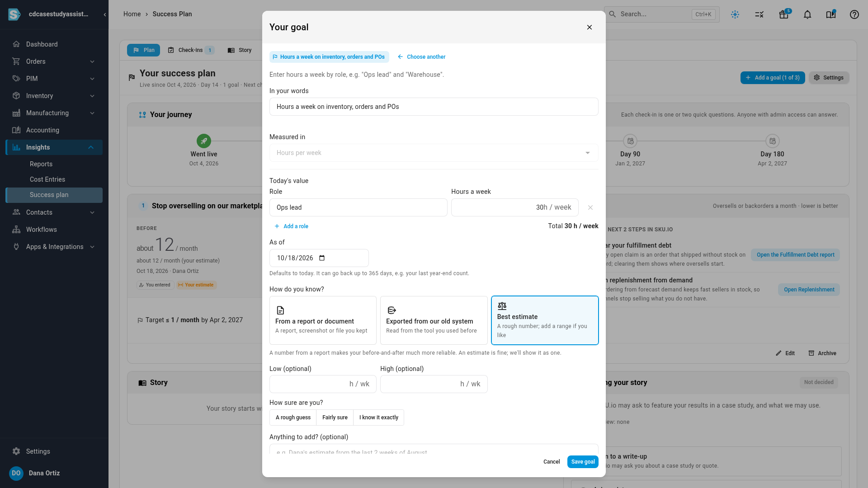Screen dimensions: 868x488
Task: Click Cancel in the goal dialog
Action: point(552,462)
